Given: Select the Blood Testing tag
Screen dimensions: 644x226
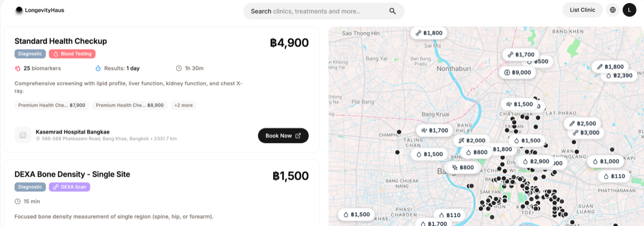Looking at the screenshot, I should point(72,54).
